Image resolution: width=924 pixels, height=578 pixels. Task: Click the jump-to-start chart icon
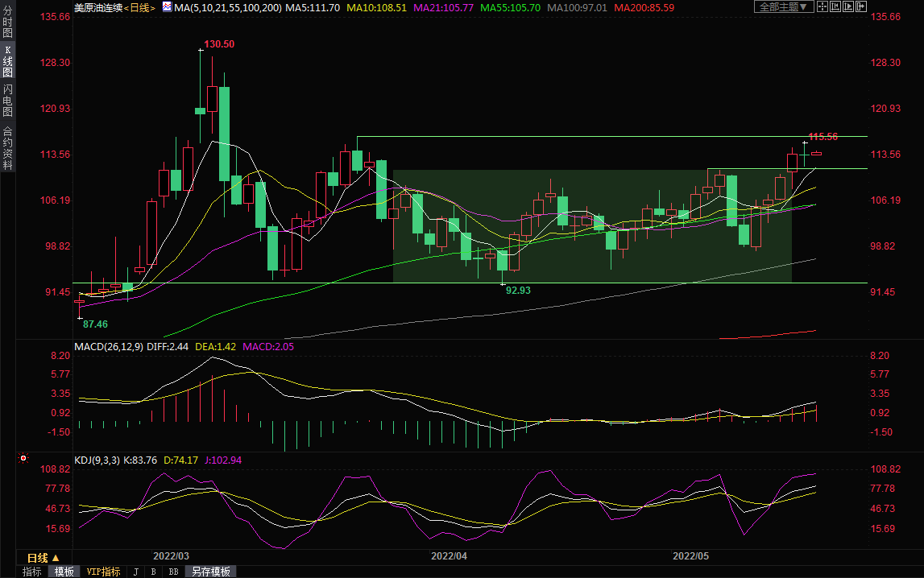[x=837, y=6]
